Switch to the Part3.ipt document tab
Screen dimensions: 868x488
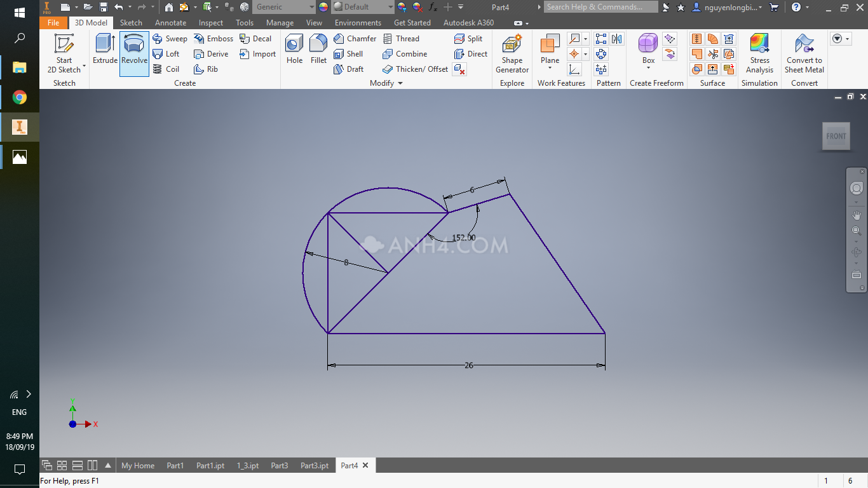[x=315, y=465]
